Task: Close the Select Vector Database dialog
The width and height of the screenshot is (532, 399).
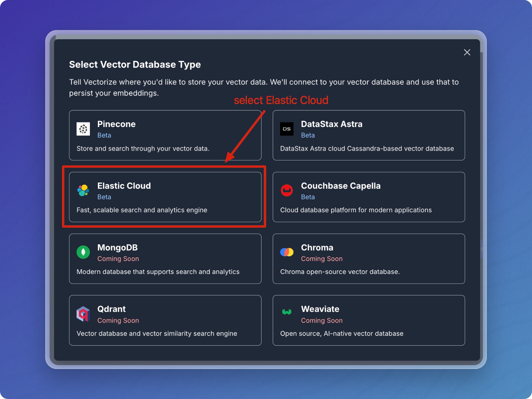Action: click(467, 52)
